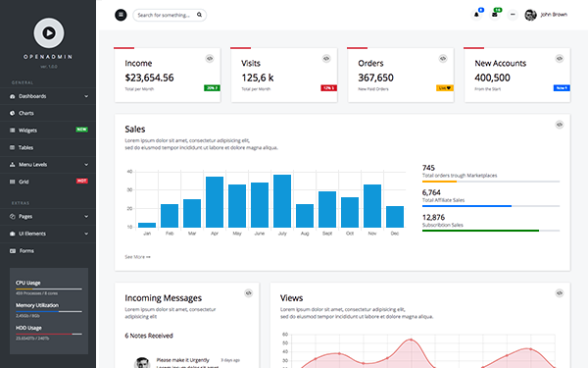Open the Grid menu item

pyautogui.click(x=48, y=182)
